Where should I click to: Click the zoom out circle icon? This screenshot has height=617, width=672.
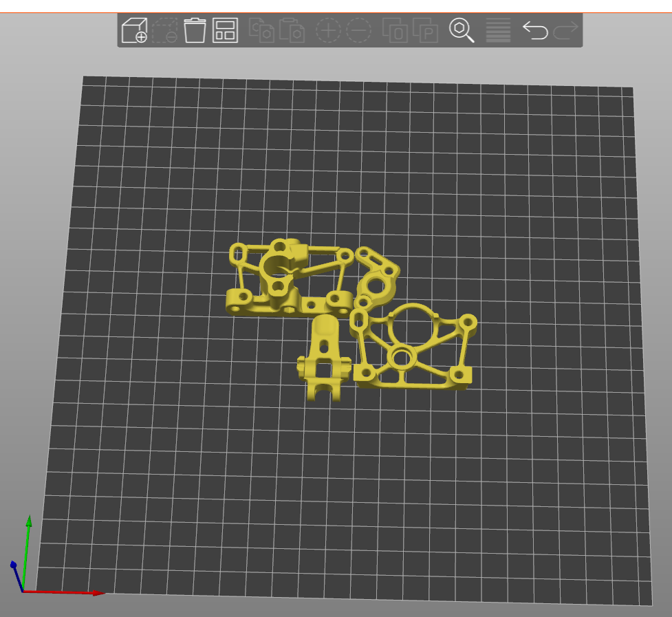[x=358, y=31]
